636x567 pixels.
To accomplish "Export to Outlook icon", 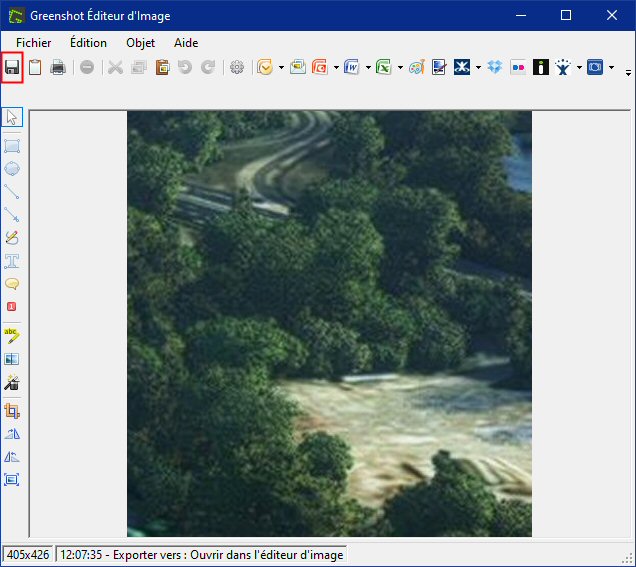I will pyautogui.click(x=265, y=67).
